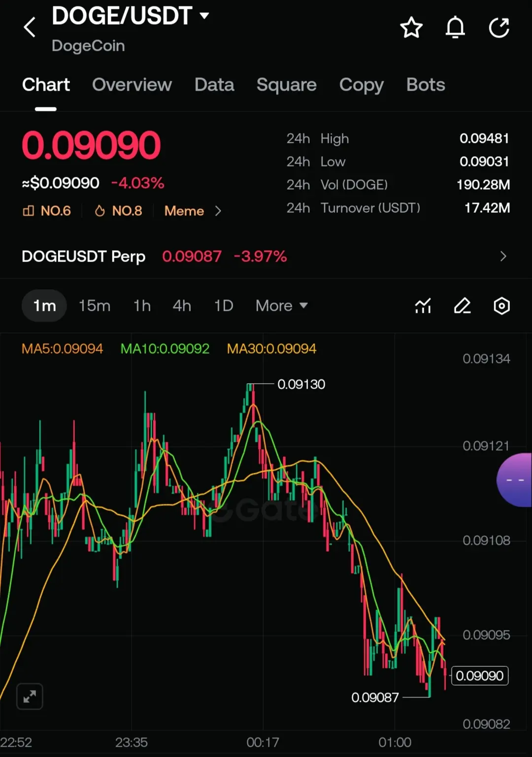Switch to the Chart tab

coord(46,85)
